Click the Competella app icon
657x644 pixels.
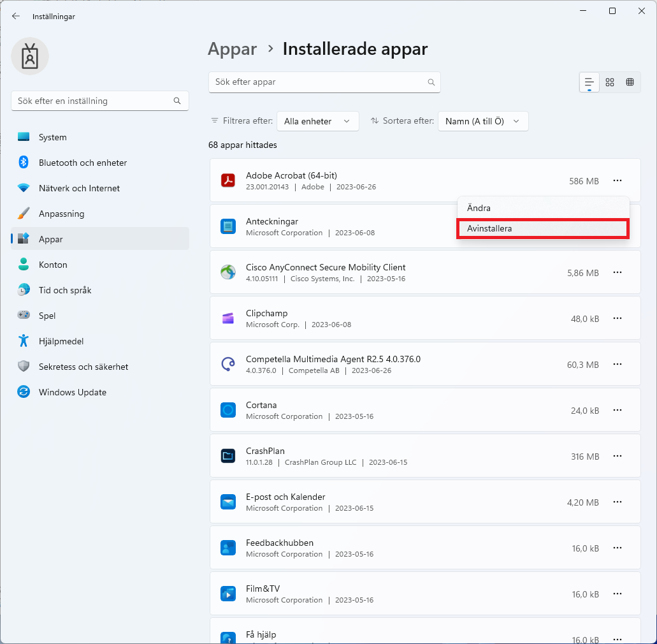coord(228,364)
